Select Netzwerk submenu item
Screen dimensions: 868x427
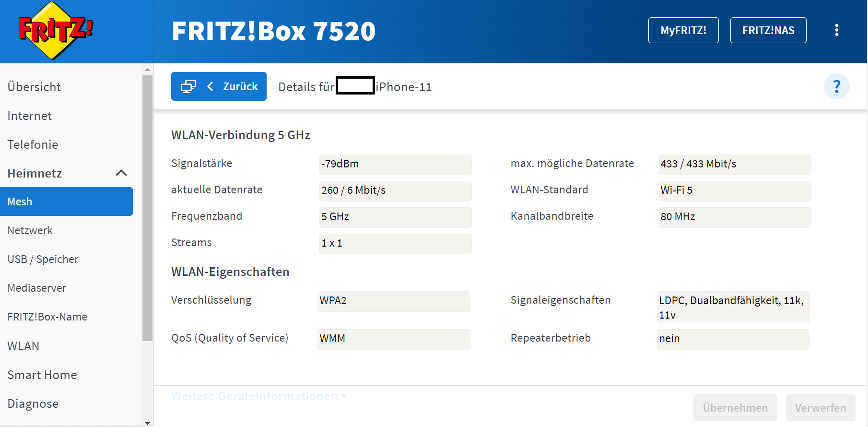click(30, 230)
